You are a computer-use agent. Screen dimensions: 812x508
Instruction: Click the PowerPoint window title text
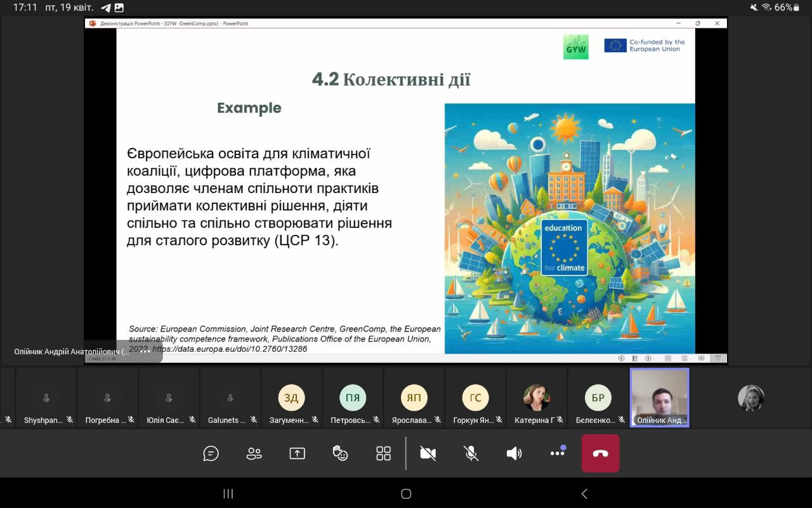174,23
